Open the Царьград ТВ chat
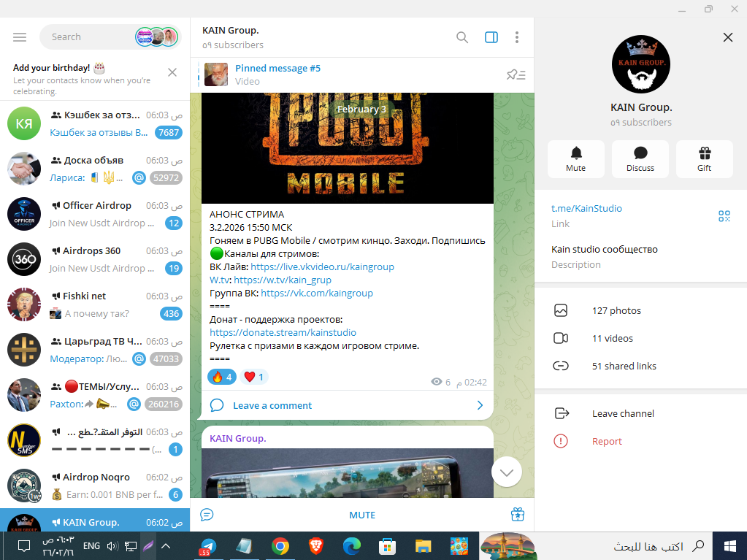 [x=95, y=350]
